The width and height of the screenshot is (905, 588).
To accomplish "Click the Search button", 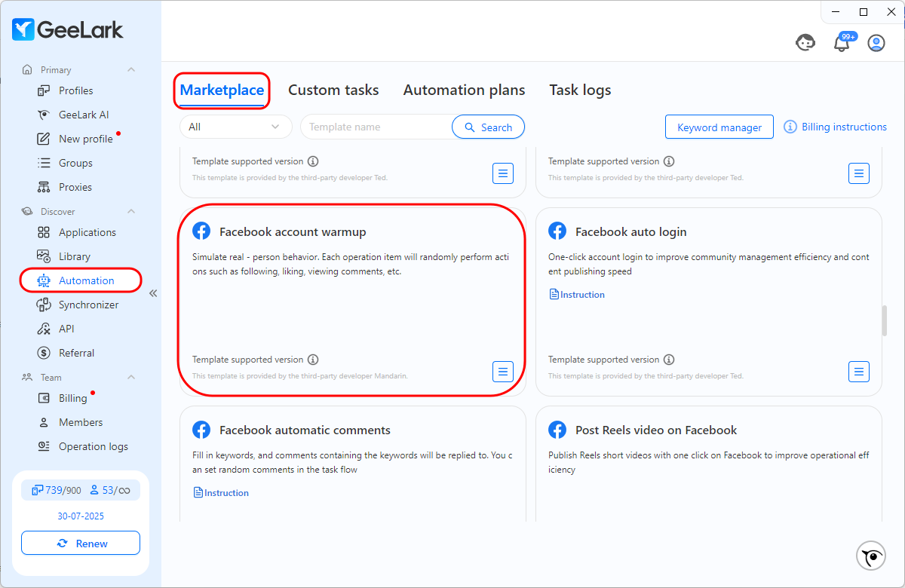I will point(488,127).
